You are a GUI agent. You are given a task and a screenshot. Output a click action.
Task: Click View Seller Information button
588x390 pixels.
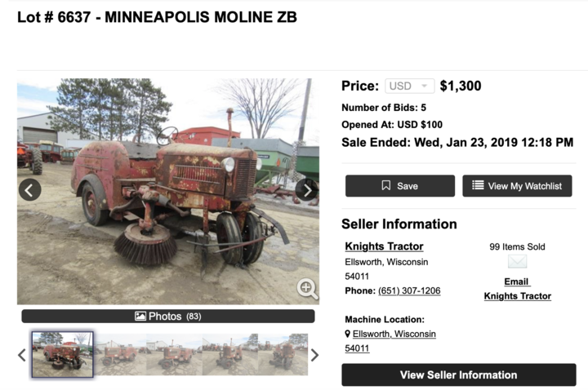click(x=459, y=374)
